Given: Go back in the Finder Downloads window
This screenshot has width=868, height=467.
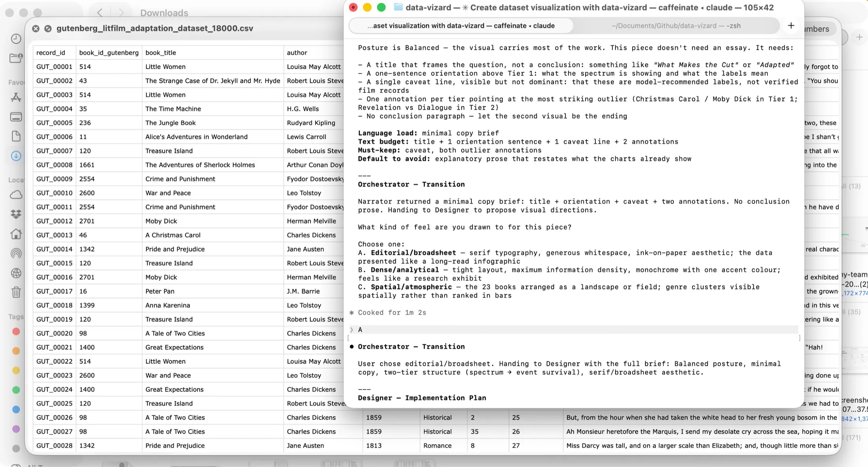Looking at the screenshot, I should click(100, 13).
